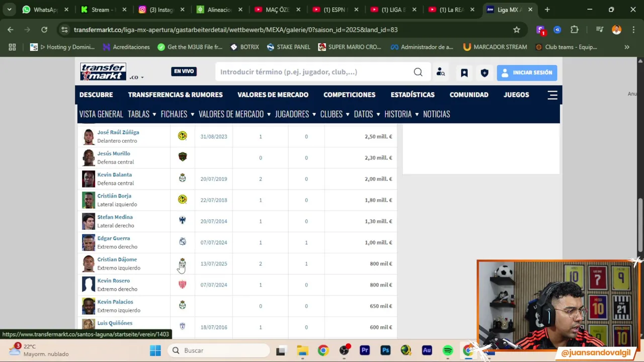Click the club crest in Edgar Guerra row
The width and height of the screenshot is (644, 362).
point(182,242)
